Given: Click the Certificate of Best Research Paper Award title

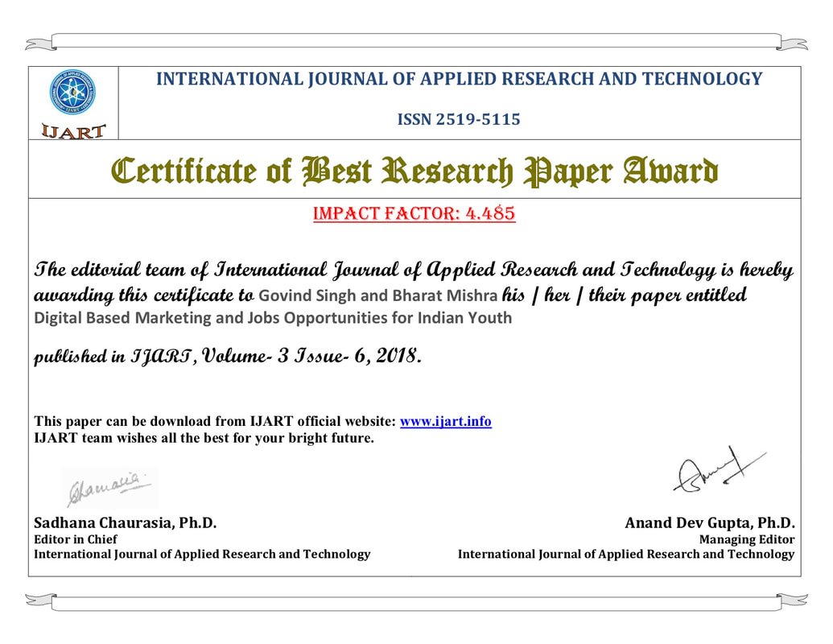Looking at the screenshot, I should [x=414, y=171].
